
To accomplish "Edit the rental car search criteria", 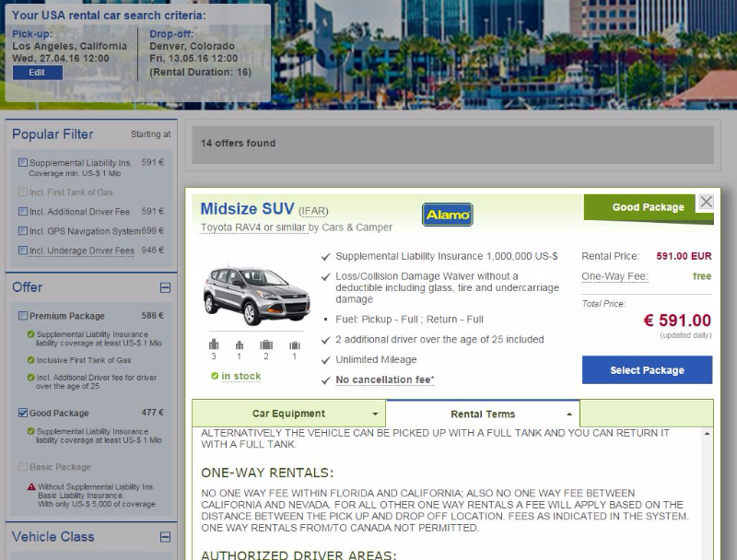I will (x=37, y=73).
